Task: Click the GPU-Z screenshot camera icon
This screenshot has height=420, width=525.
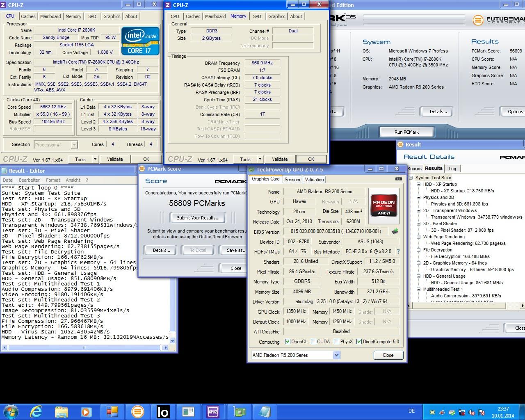Action: (x=398, y=179)
